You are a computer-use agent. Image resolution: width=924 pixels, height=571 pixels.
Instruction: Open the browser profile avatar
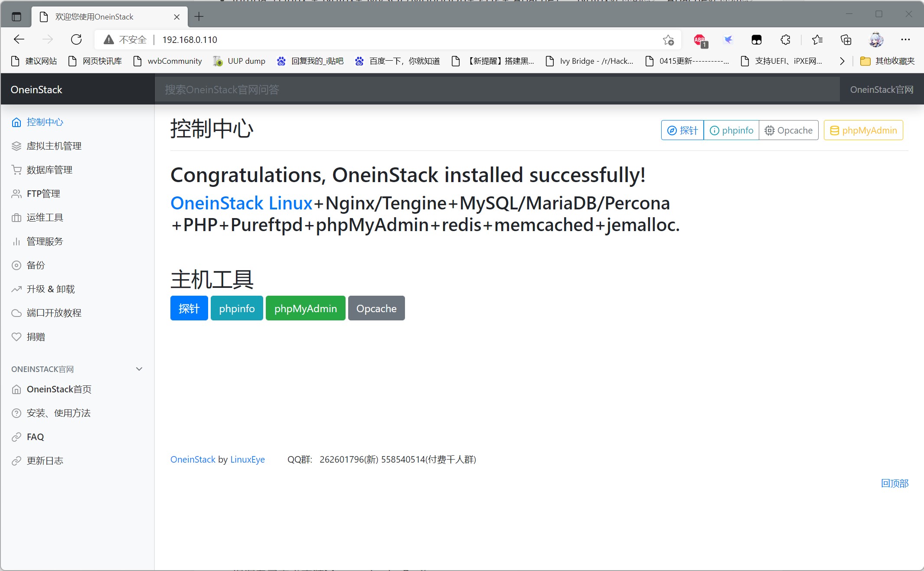(x=876, y=40)
